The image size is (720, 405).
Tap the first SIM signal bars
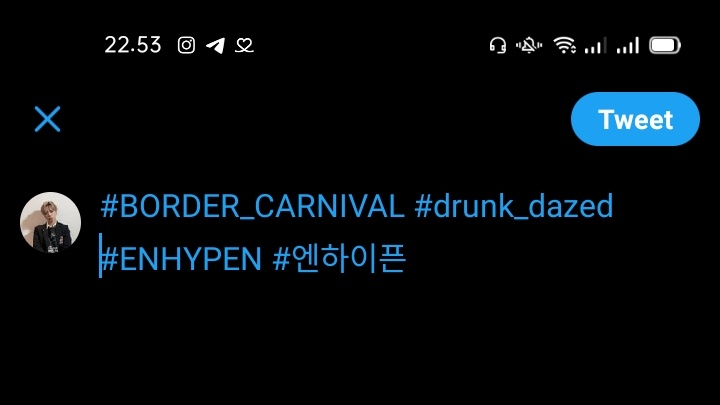[595, 45]
